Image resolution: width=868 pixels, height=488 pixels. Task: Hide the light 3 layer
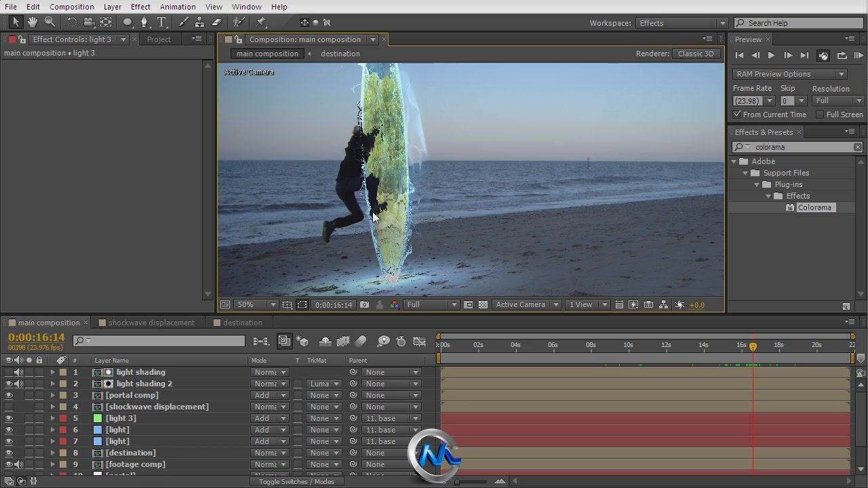[9, 418]
